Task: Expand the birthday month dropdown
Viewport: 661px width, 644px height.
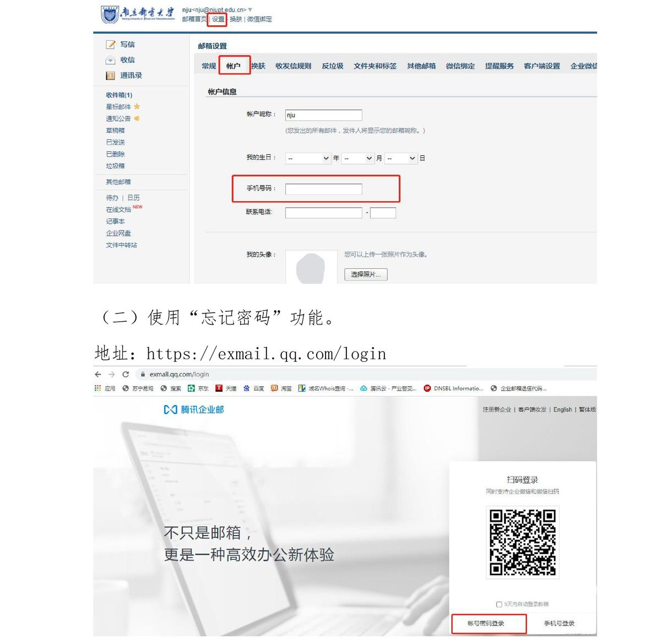Action: pyautogui.click(x=357, y=159)
